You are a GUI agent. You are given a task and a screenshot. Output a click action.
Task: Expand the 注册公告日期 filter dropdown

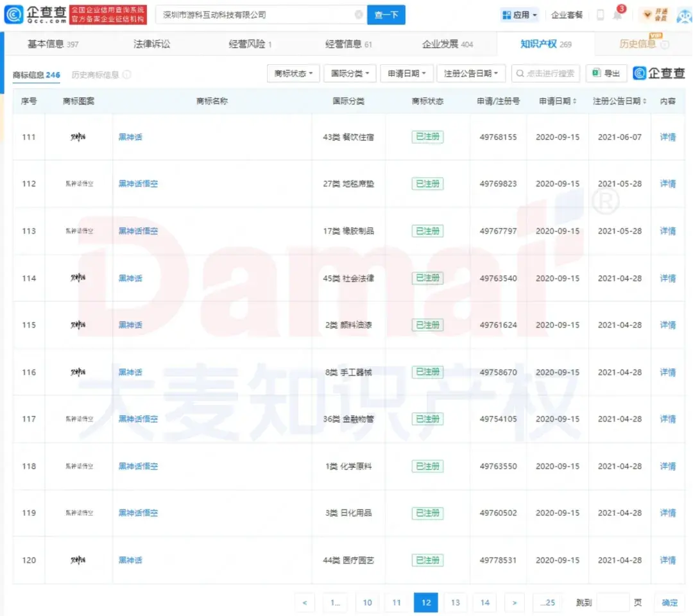(x=471, y=73)
